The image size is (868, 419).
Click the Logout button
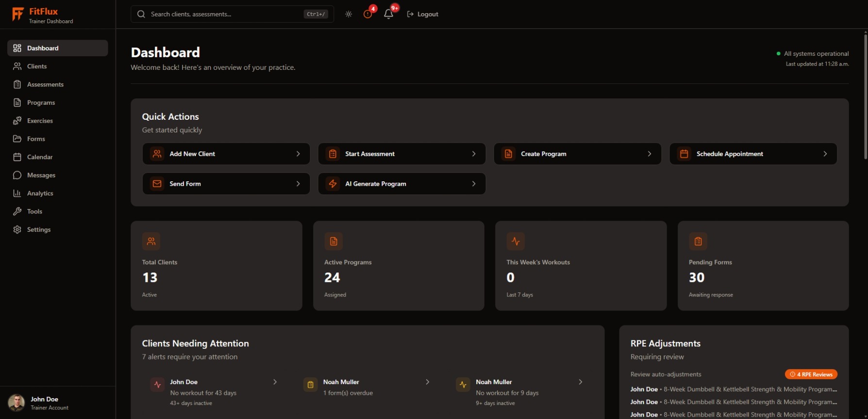tap(422, 14)
